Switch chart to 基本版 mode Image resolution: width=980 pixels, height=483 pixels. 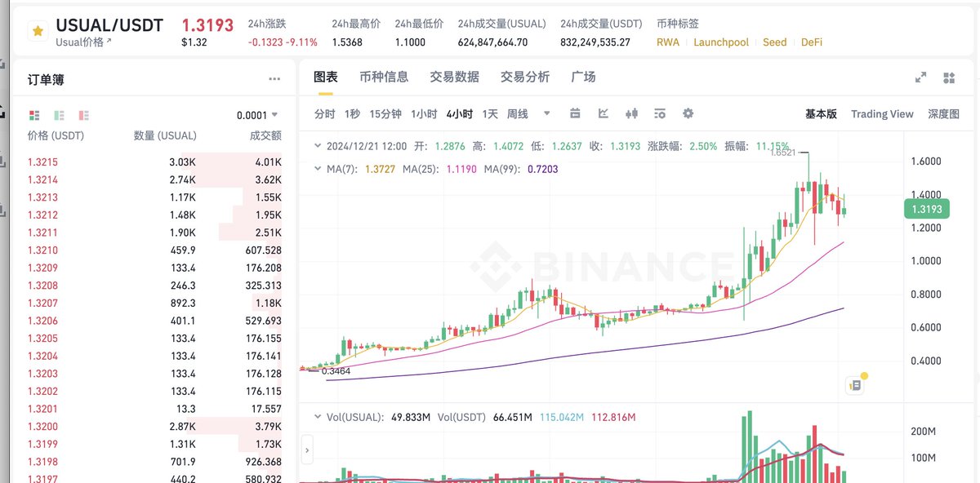point(821,113)
